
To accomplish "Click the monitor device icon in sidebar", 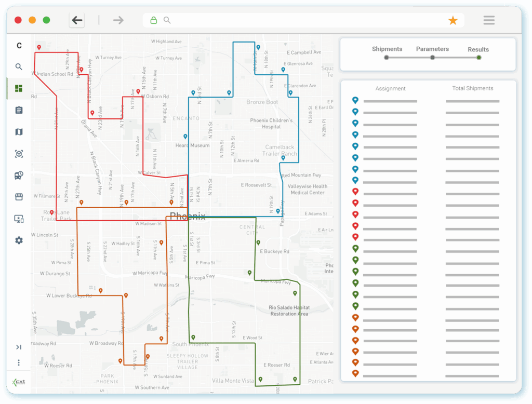I will (18, 219).
